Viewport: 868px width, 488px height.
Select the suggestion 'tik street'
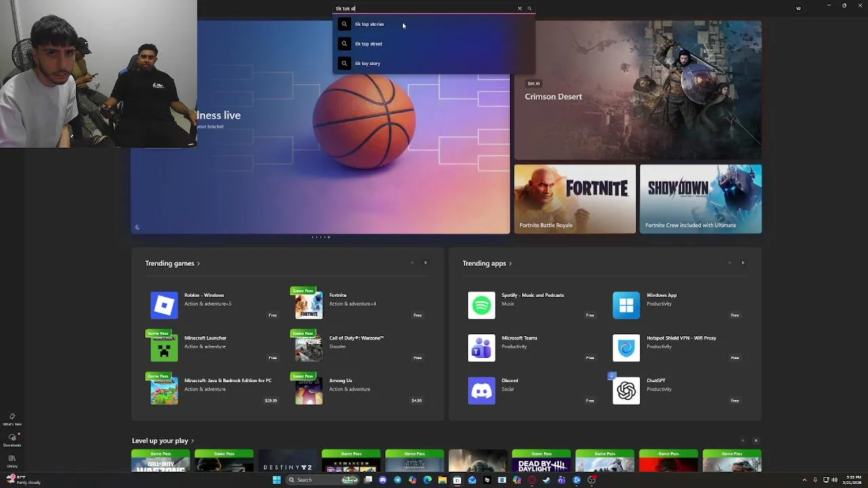click(434, 44)
